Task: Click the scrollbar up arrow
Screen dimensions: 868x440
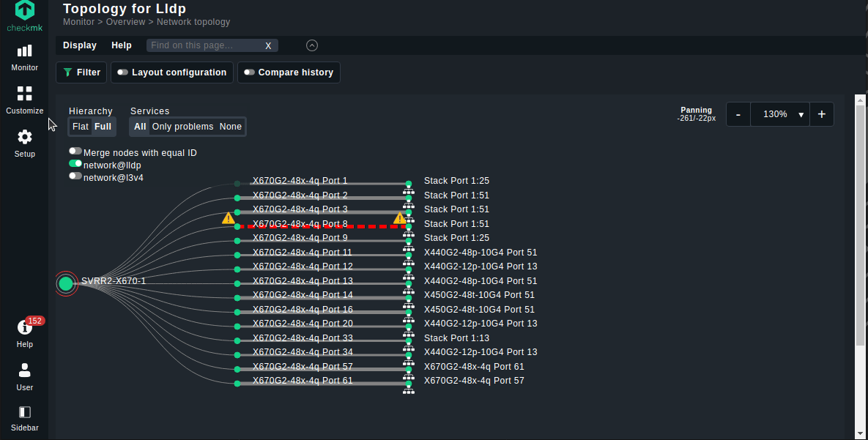Action: click(860, 100)
